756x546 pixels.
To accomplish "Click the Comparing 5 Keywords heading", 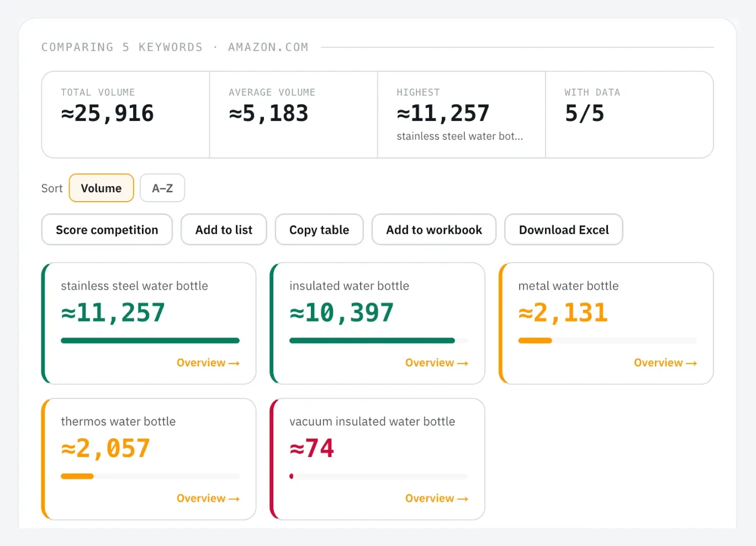I will 175,47.
